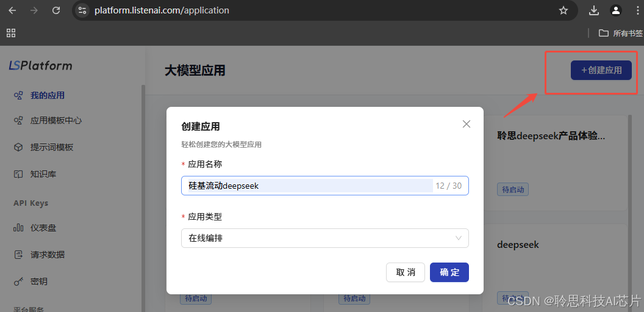This screenshot has width=644, height=312.
Task: Click the 确定 button
Action: click(x=449, y=272)
